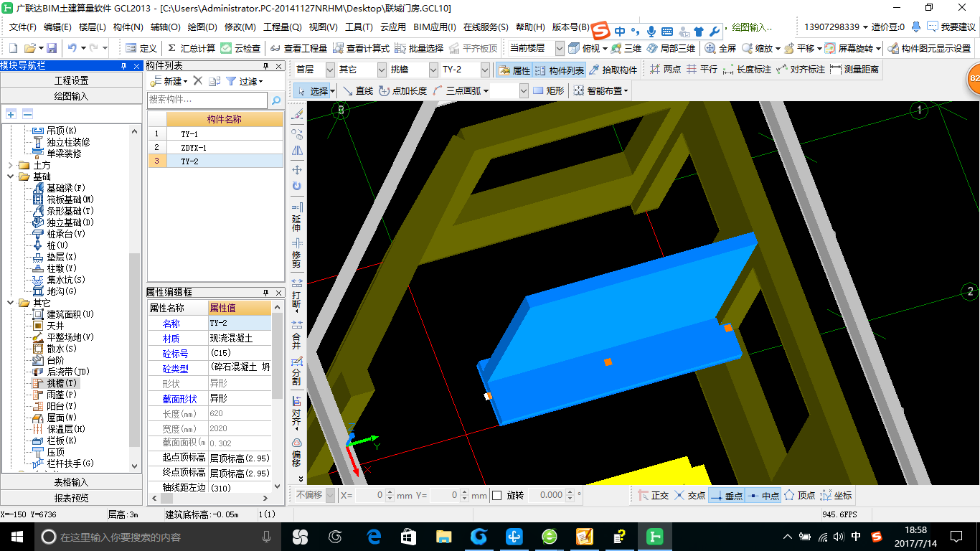Toggle 垂点 perpendicular snap
Image resolution: width=980 pixels, height=551 pixels.
(726, 495)
